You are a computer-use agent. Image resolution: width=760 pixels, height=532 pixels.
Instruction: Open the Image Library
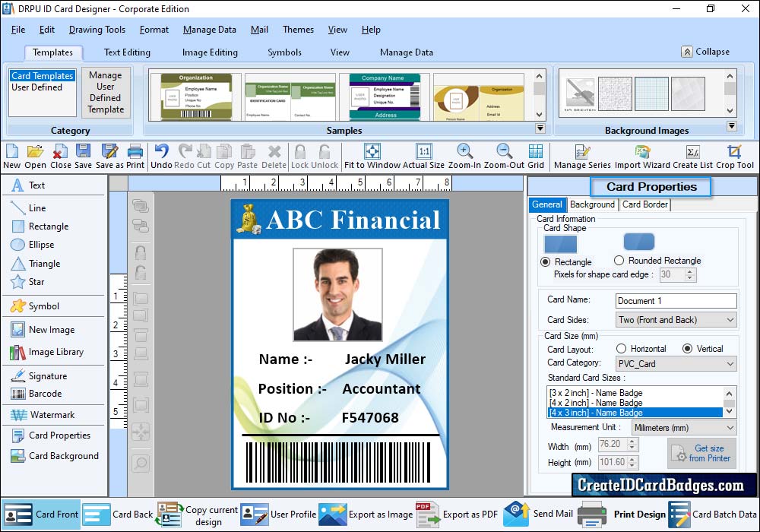(47, 352)
